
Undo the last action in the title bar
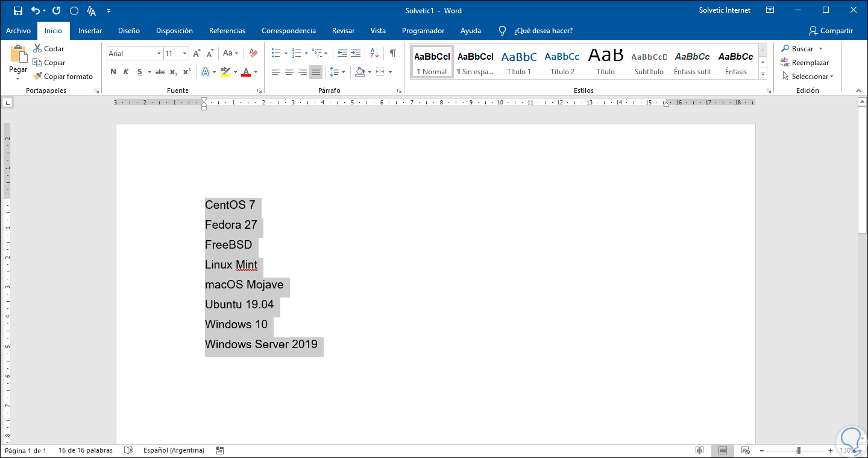36,10
